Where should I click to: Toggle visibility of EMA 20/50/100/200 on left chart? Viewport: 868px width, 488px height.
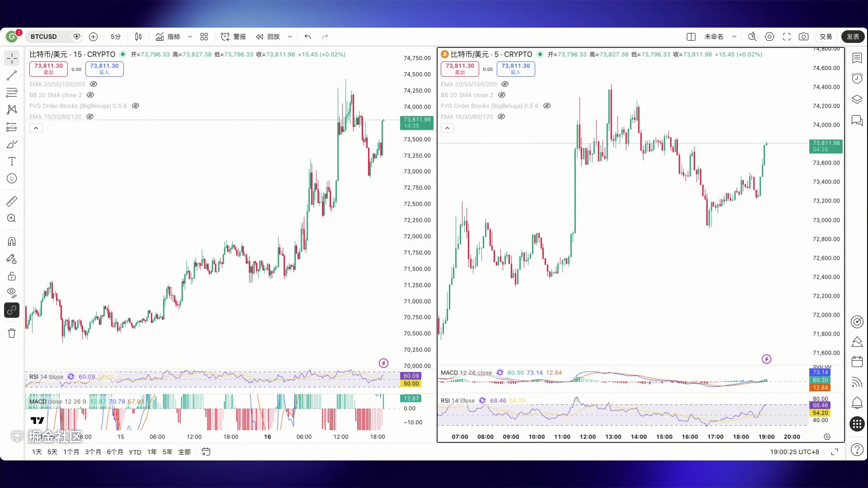tap(94, 84)
